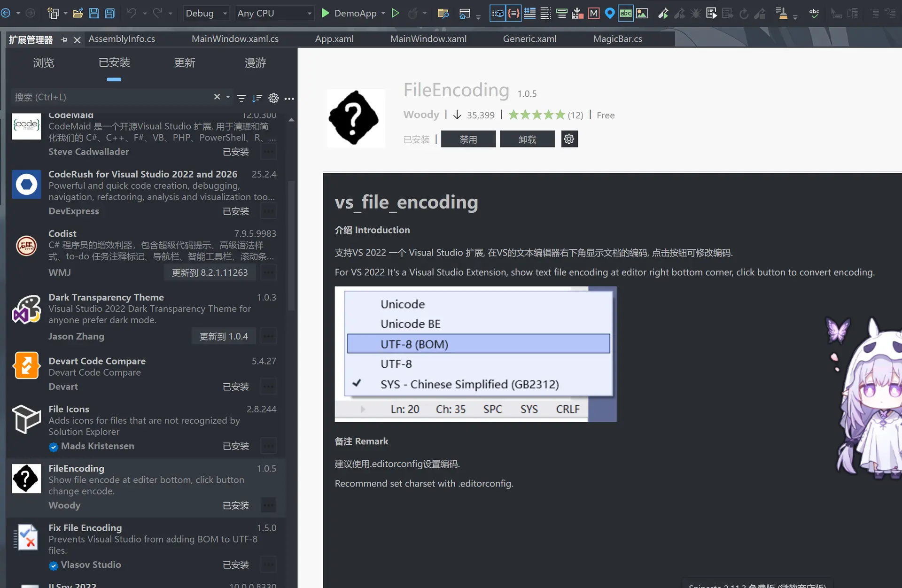The height and width of the screenshot is (588, 902).
Task: Click the star rating of FileEncoding
Action: [x=537, y=115]
